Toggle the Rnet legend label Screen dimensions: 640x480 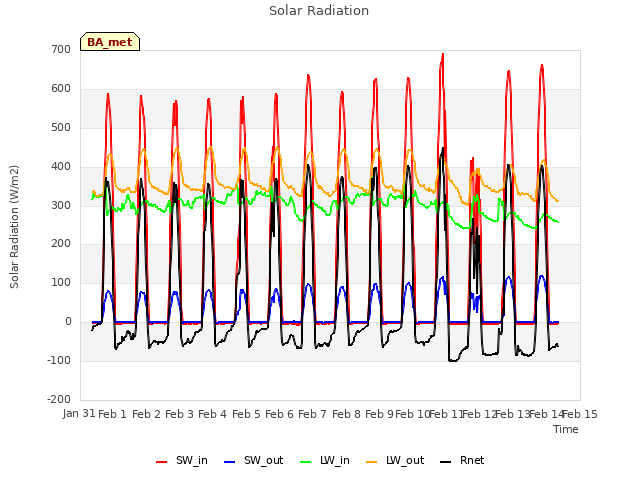click(x=472, y=460)
